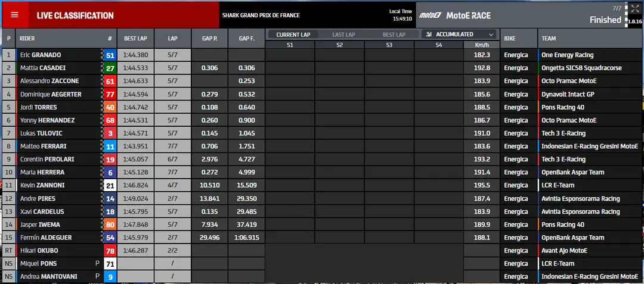
Task: Select rider Corentin PEROLARI
Action: (47, 160)
